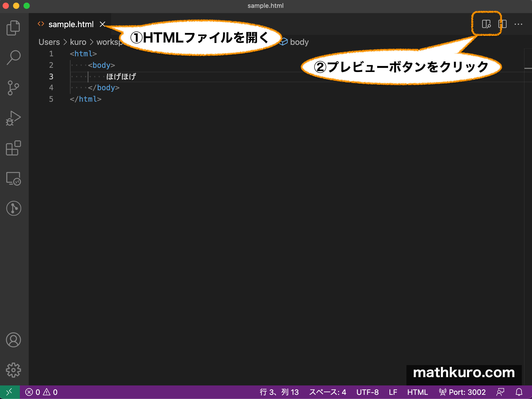Click the Users breadcrumb
The image size is (532, 399).
(49, 42)
